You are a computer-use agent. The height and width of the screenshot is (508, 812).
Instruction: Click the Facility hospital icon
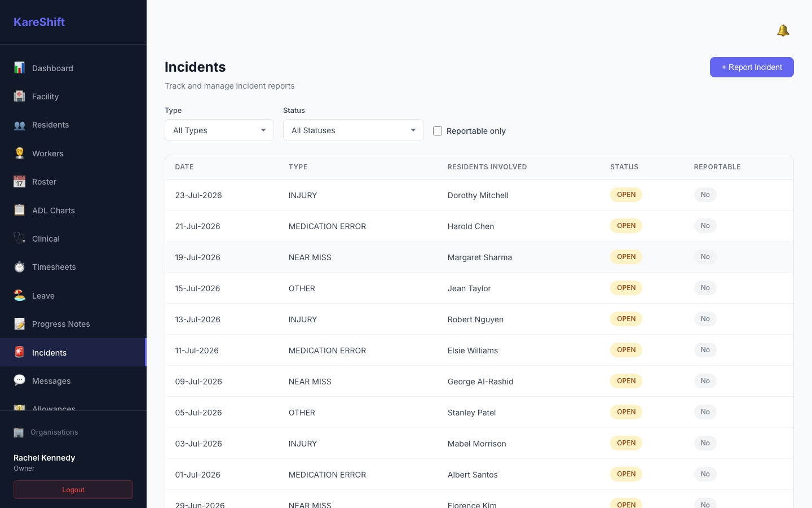click(x=19, y=96)
